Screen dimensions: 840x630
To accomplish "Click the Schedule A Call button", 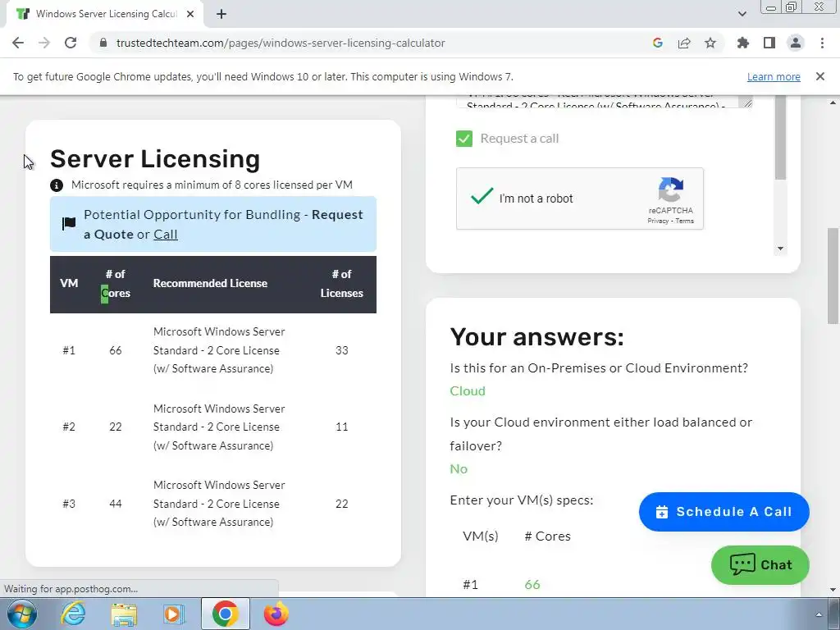I will 724,512.
